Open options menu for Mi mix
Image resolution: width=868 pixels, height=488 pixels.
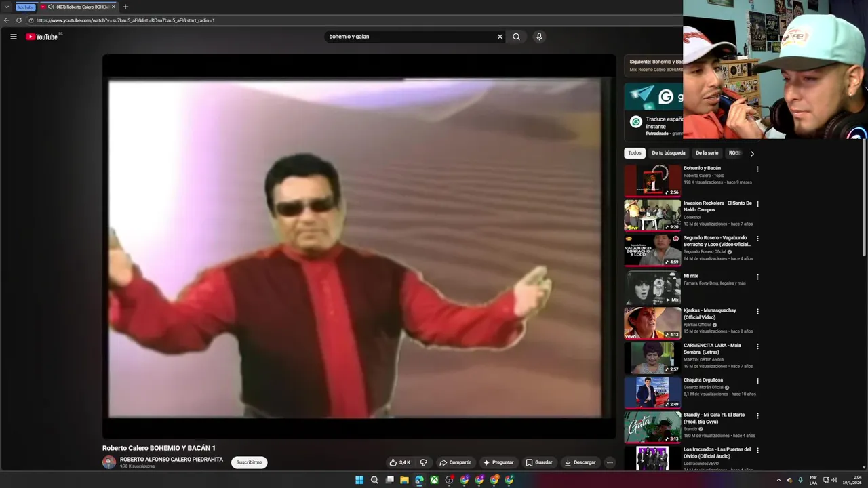[757, 277]
